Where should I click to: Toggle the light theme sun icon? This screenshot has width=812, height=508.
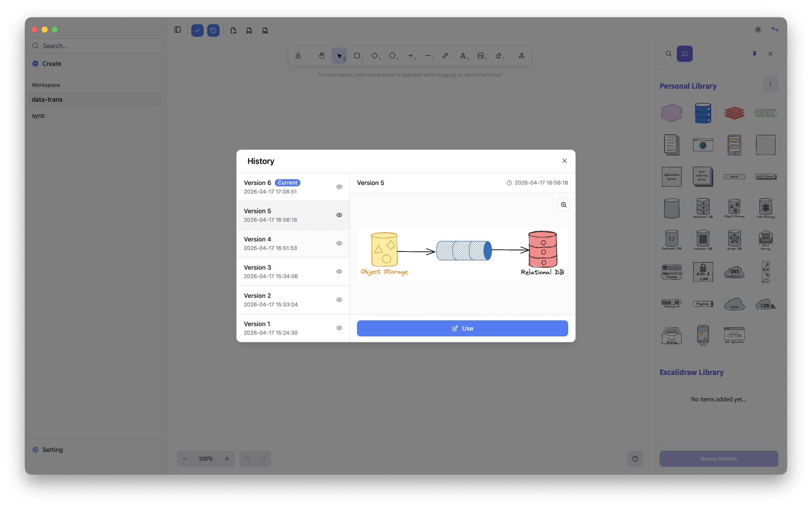click(x=758, y=30)
